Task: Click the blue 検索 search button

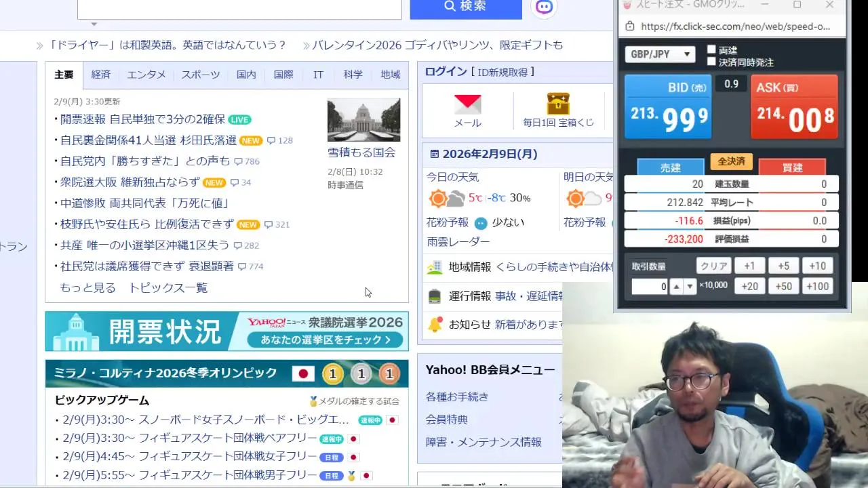Action: [466, 7]
